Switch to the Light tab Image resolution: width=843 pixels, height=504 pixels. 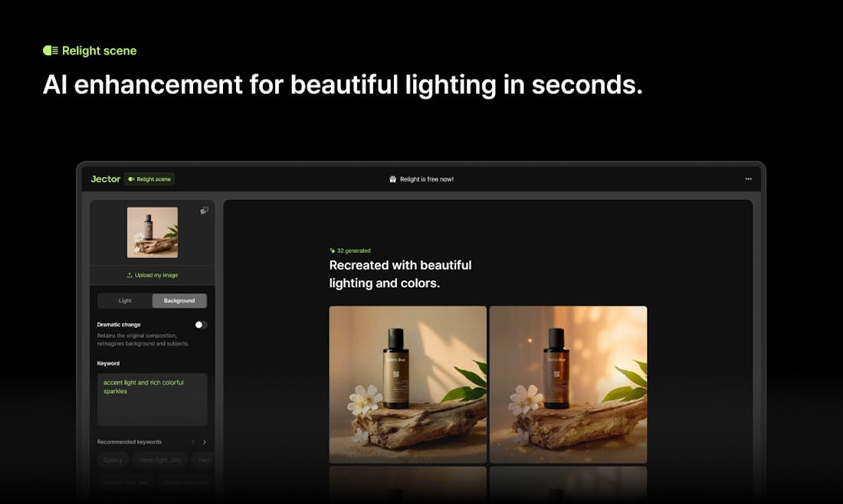coord(125,300)
